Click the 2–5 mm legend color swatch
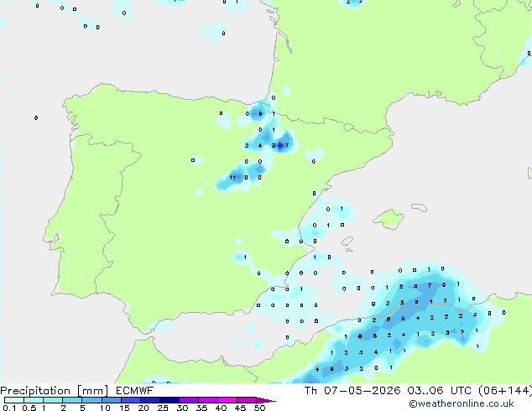This screenshot has width=532, height=411. (x=72, y=400)
